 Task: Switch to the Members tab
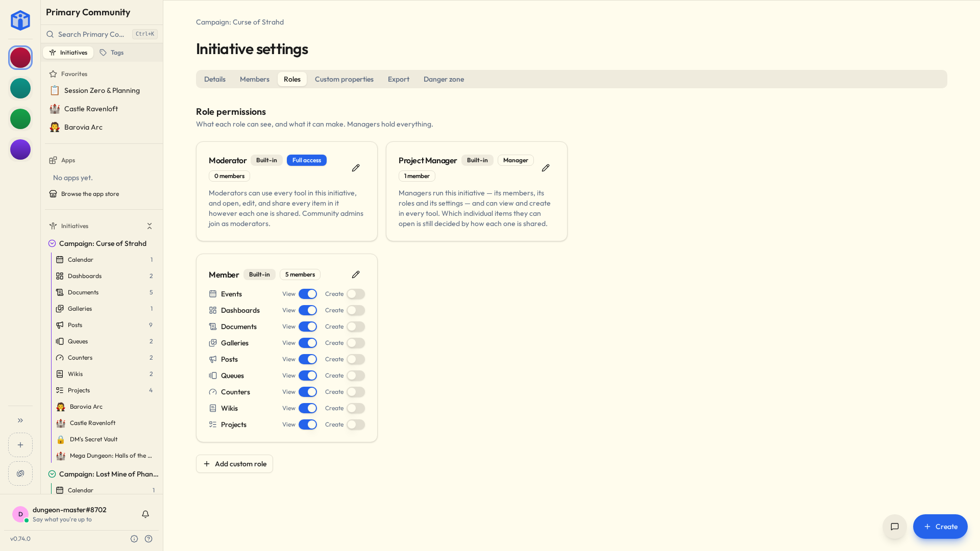[x=255, y=79]
